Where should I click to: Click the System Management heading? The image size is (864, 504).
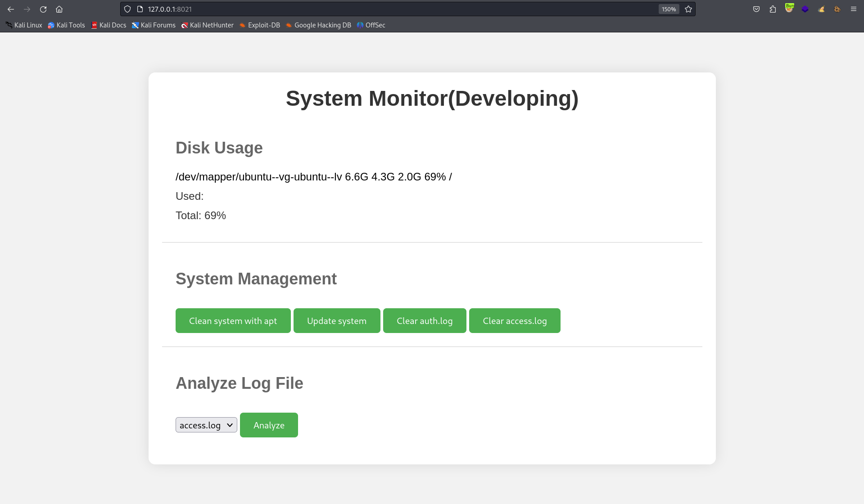tap(256, 279)
